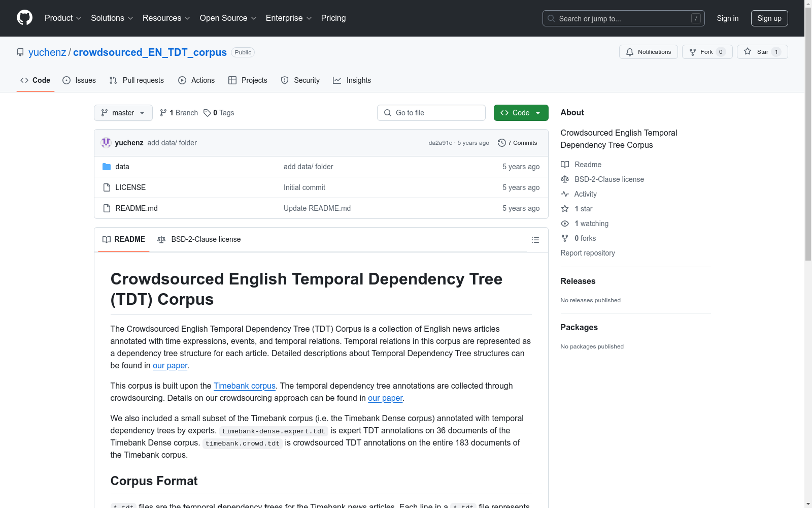This screenshot has width=812, height=508.
Task: Open the README outline list icon
Action: click(535, 240)
